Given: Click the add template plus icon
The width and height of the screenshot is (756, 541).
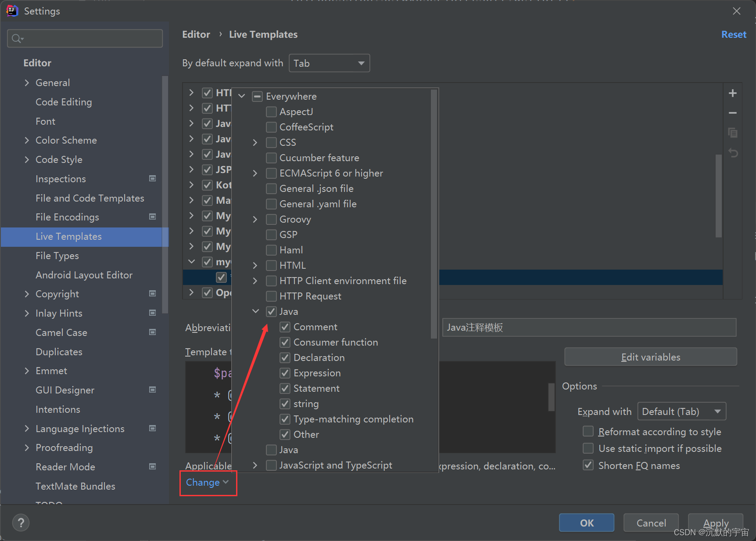Looking at the screenshot, I should click(732, 93).
